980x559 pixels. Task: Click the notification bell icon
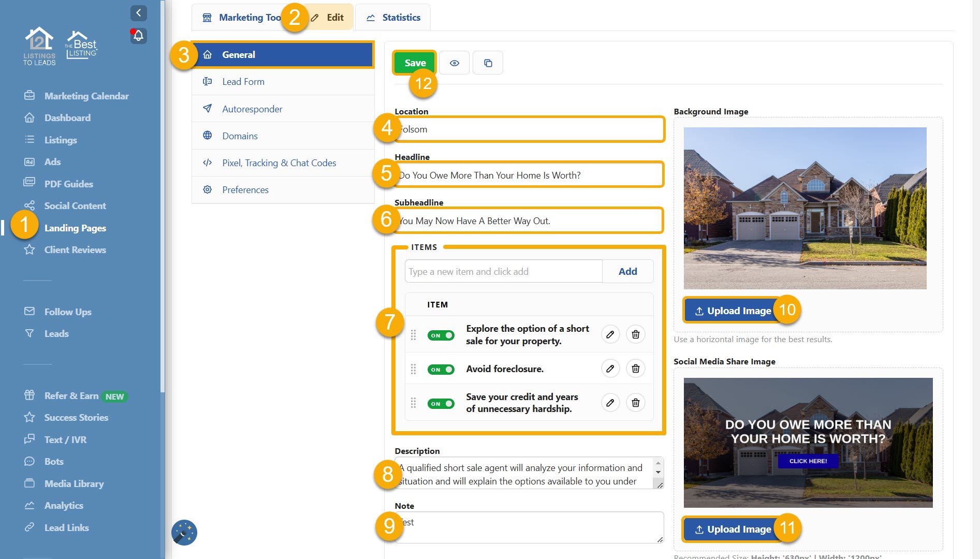click(x=138, y=36)
